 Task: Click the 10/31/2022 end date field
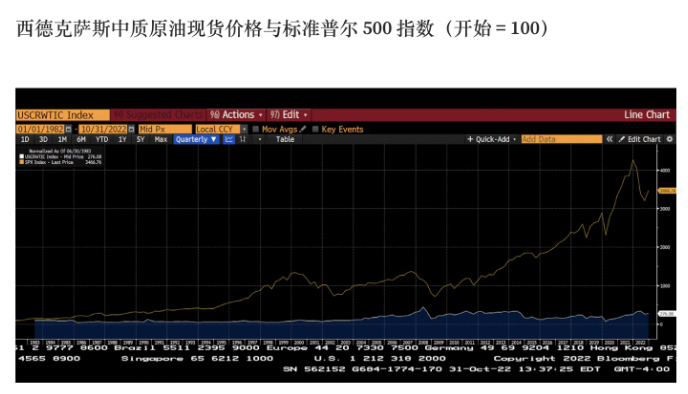(x=104, y=129)
